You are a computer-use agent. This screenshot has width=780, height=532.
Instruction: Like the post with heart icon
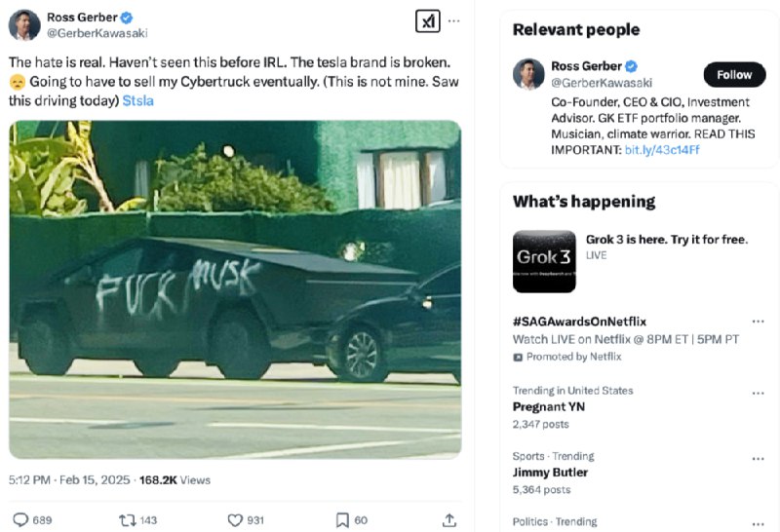click(235, 520)
